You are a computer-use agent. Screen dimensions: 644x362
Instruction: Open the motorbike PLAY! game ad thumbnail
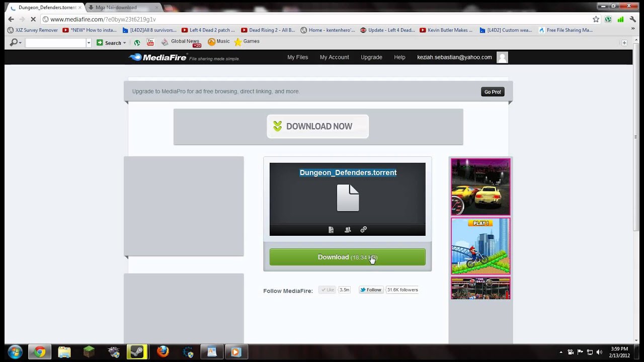pos(480,246)
